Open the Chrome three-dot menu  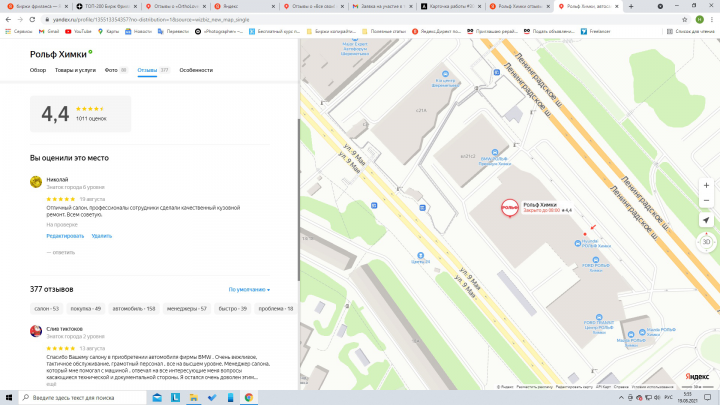coord(712,20)
